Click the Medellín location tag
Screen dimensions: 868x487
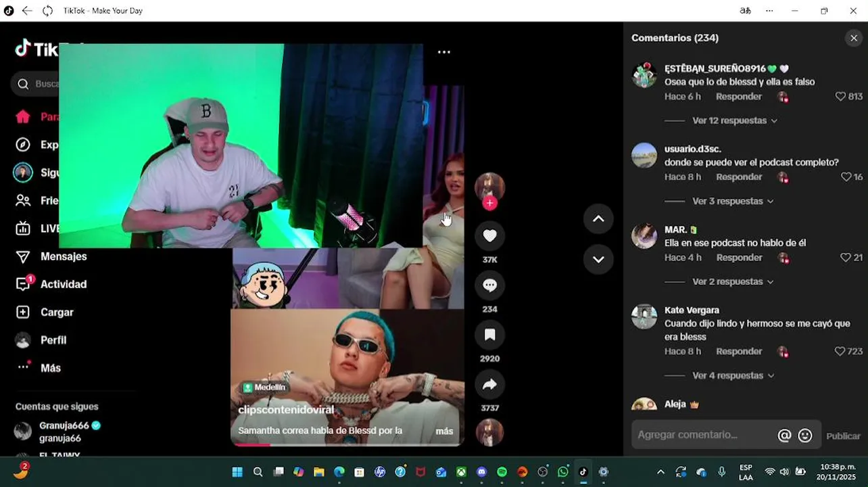(x=264, y=388)
